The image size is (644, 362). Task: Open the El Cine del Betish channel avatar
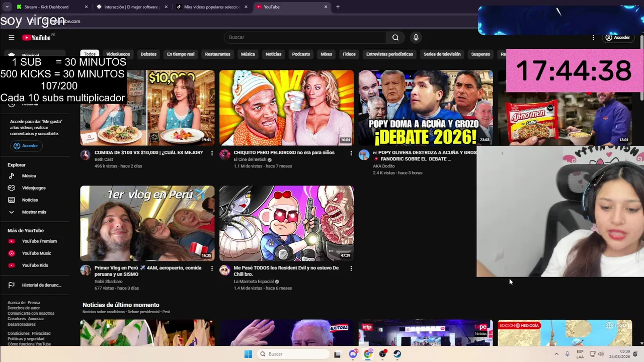225,155
